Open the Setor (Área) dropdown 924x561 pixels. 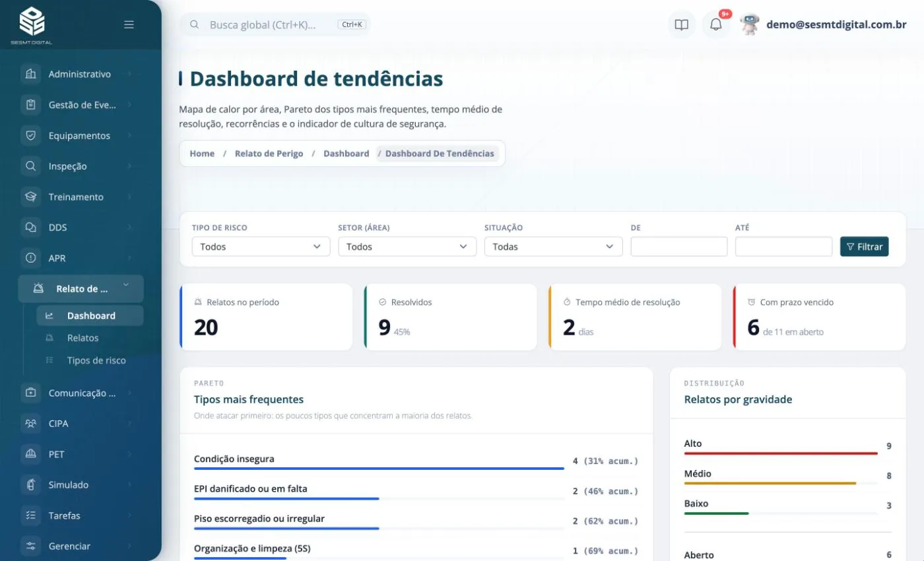pos(407,247)
